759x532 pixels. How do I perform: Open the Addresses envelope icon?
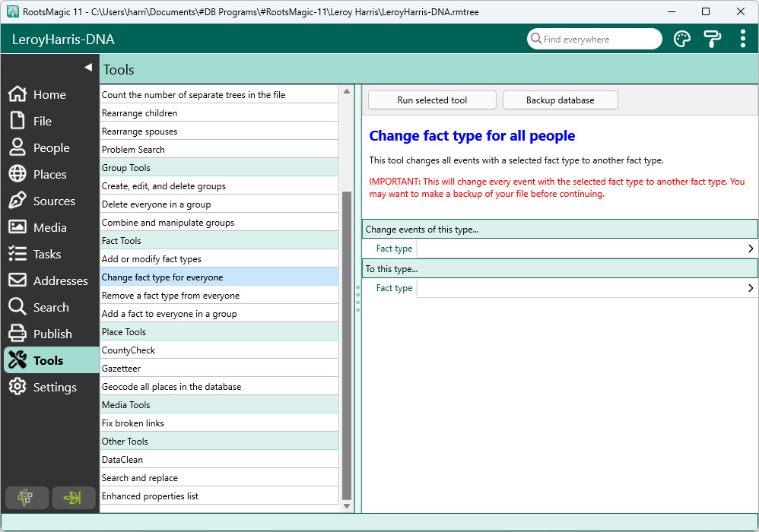point(17,280)
